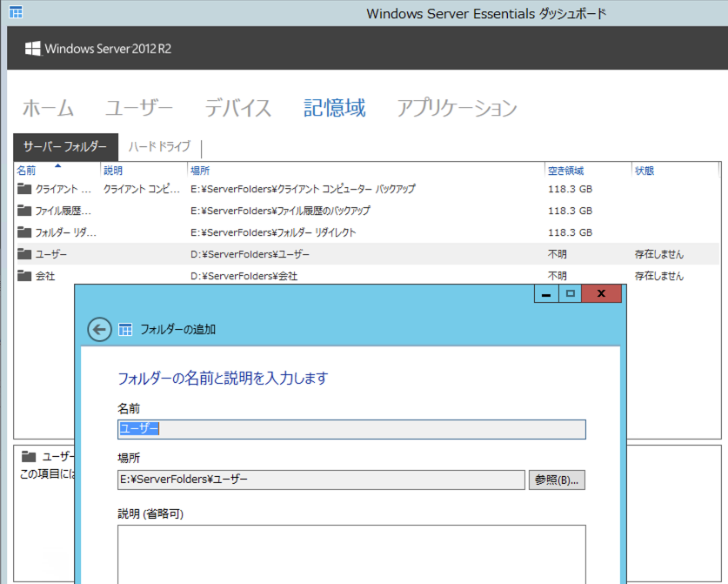Switch to the デバイス tab
This screenshot has width=728, height=584.
238,108
